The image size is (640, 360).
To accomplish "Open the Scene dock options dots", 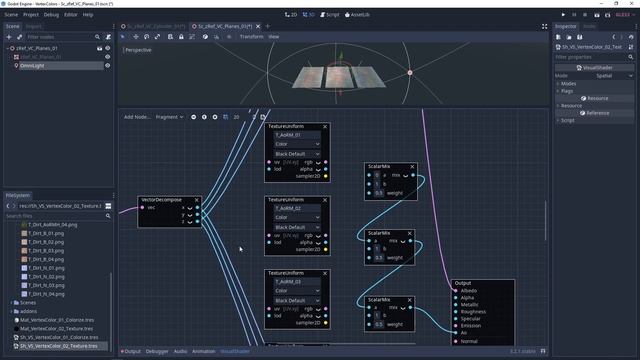I will coord(113,27).
